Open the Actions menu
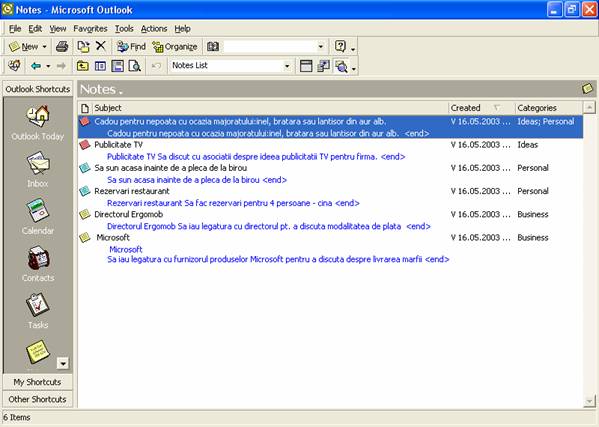Image resolution: width=599 pixels, height=427 pixels. coord(154,29)
